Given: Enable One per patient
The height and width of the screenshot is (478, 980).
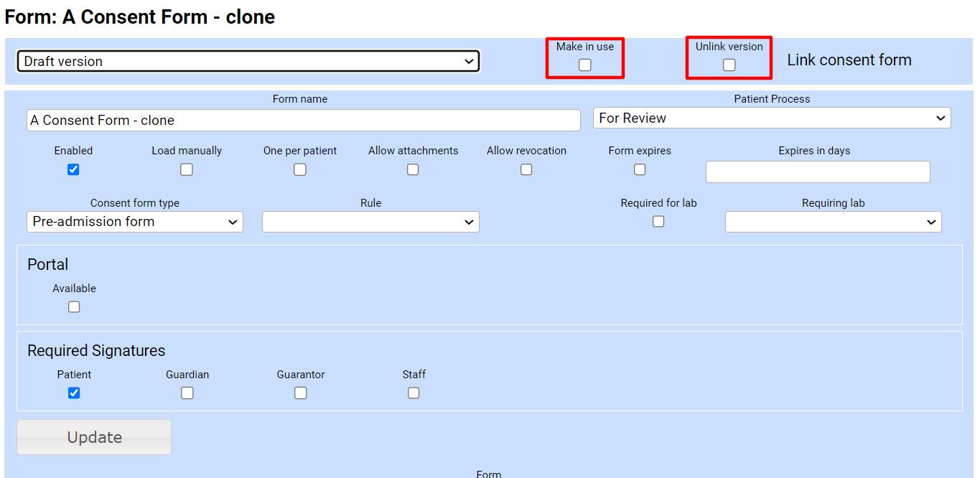Looking at the screenshot, I should click(x=299, y=169).
